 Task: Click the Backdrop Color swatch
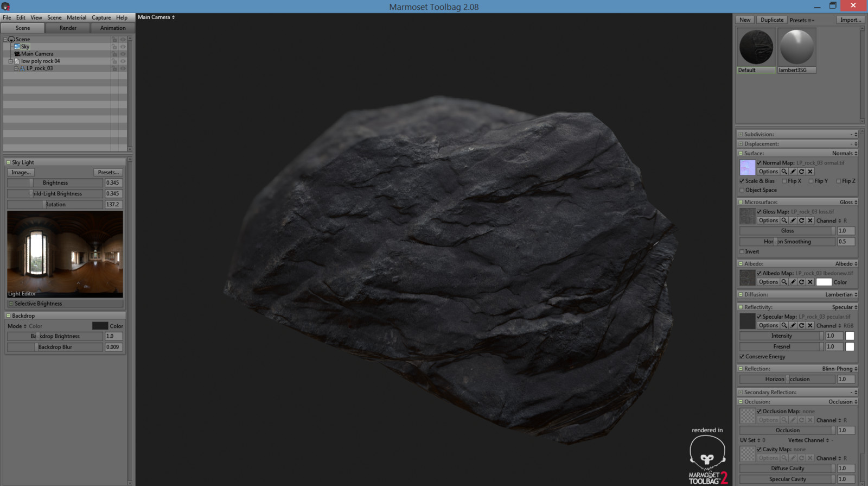point(100,326)
